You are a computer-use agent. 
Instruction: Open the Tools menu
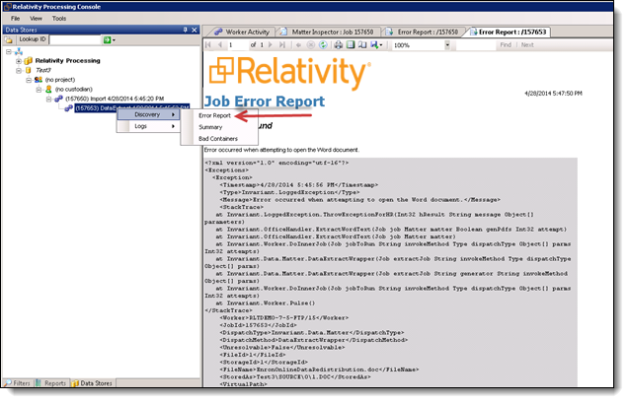[x=59, y=18]
